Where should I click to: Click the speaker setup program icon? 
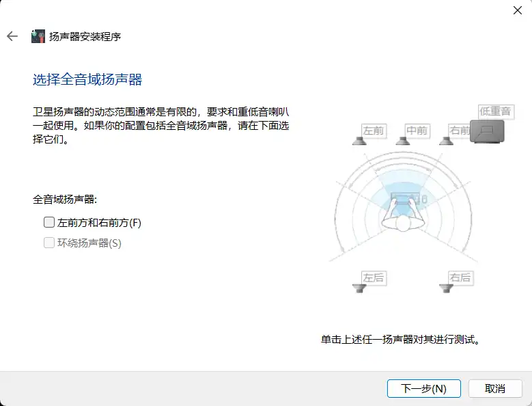tap(38, 36)
